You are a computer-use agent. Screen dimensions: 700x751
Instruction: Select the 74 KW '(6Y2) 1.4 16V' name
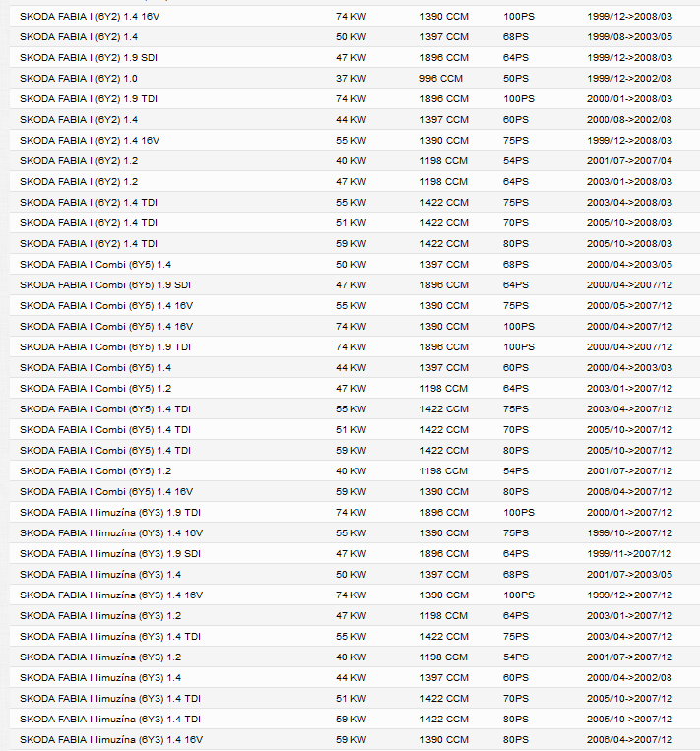[x=90, y=17]
